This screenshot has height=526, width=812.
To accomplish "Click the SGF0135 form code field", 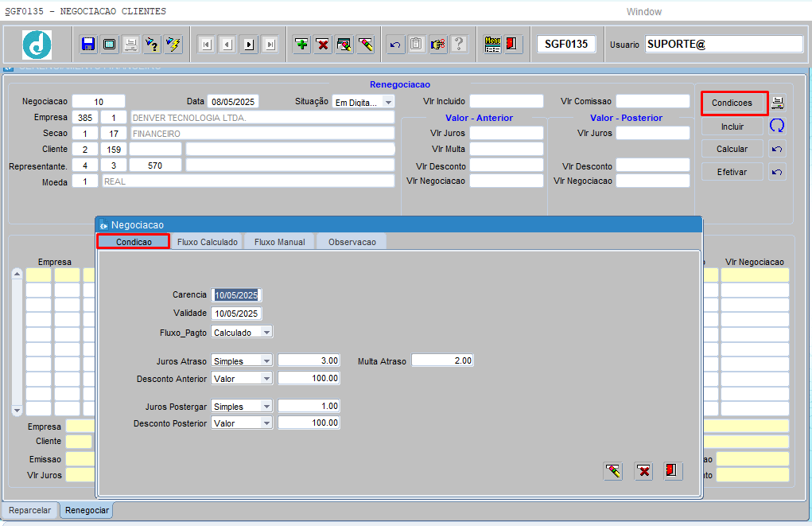I will [566, 44].
